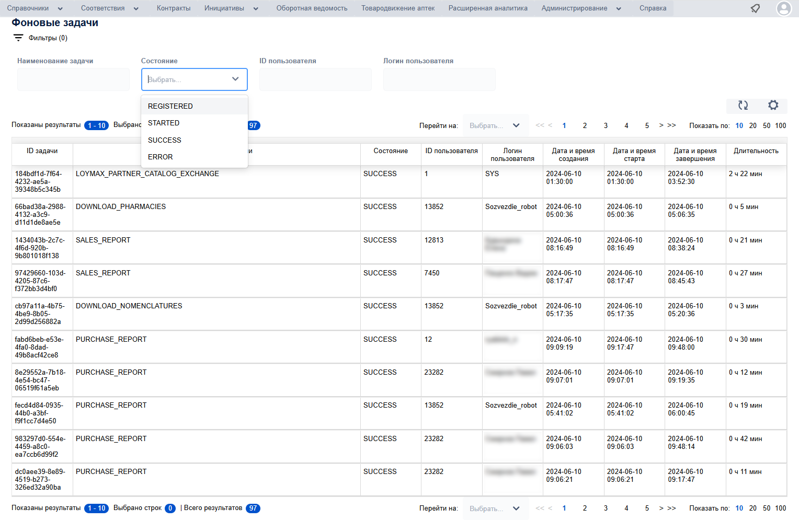The width and height of the screenshot is (799, 532).
Task: Open Товародвижение аптек menu item
Action: (x=398, y=8)
